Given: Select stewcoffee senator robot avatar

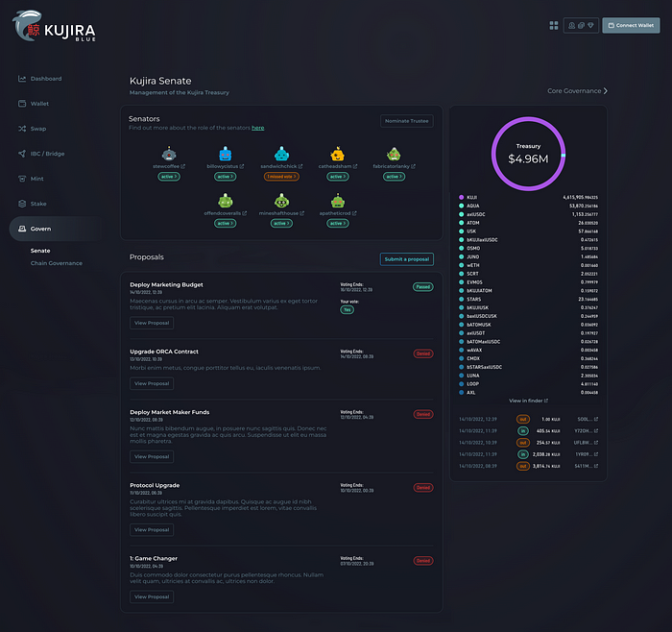Looking at the screenshot, I should (x=169, y=154).
